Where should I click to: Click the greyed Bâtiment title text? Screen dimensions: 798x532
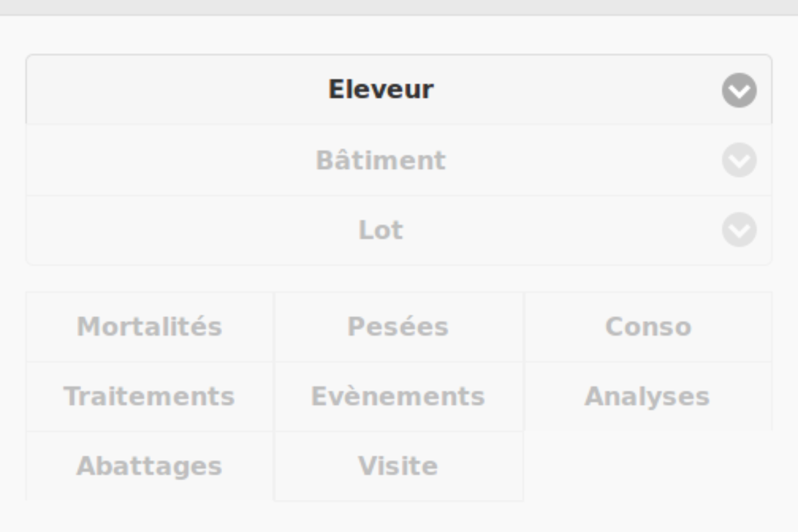tap(381, 160)
